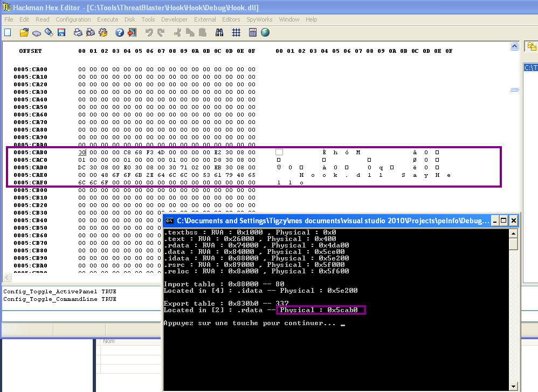The height and width of the screenshot is (392, 538).
Task: Open a file with the yellow folder icon
Action: 24,32
